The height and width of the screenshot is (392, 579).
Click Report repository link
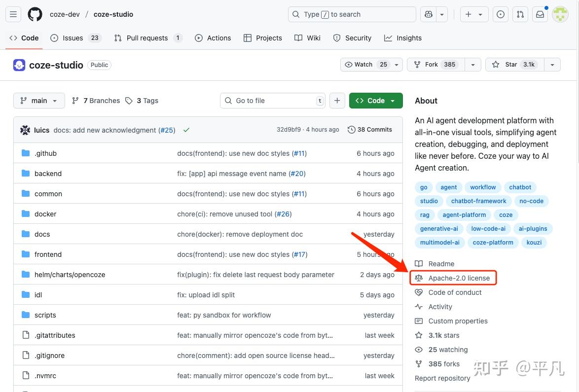442,378
